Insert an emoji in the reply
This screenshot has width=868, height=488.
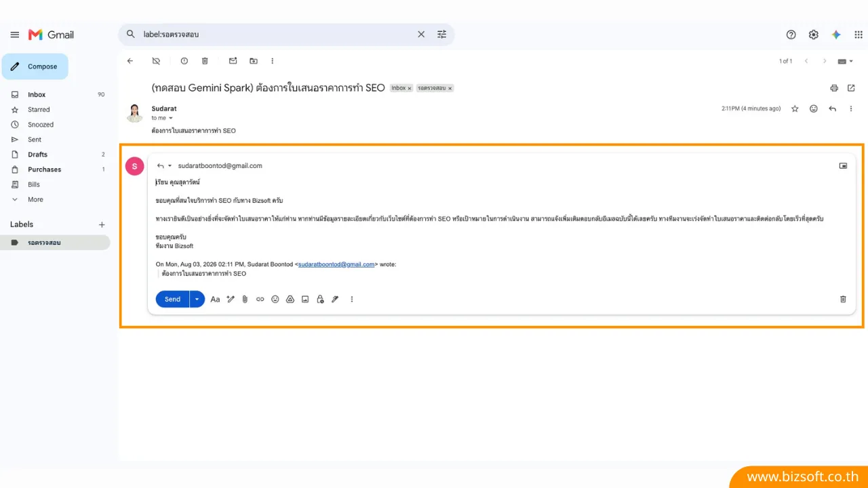pyautogui.click(x=275, y=299)
